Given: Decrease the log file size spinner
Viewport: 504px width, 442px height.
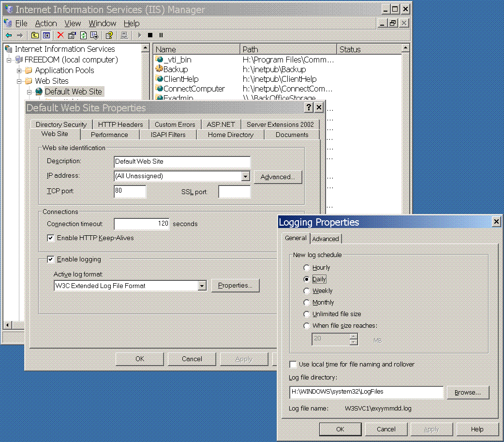Looking at the screenshot, I should click(x=354, y=342).
